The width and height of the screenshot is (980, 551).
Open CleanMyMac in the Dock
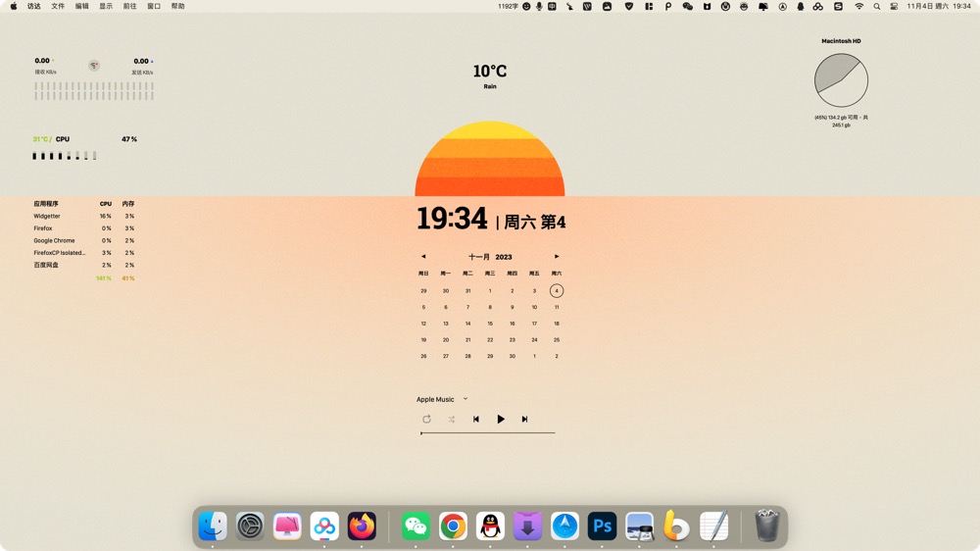point(287,526)
